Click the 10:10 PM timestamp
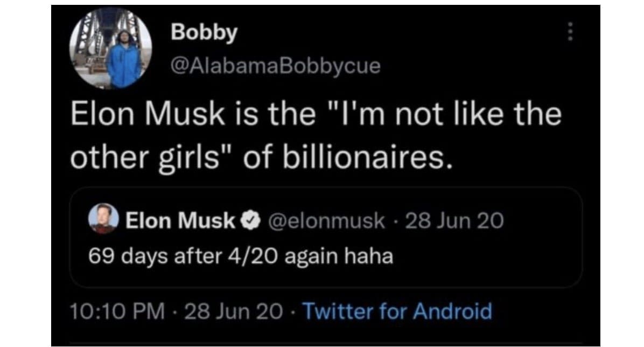 click(117, 311)
